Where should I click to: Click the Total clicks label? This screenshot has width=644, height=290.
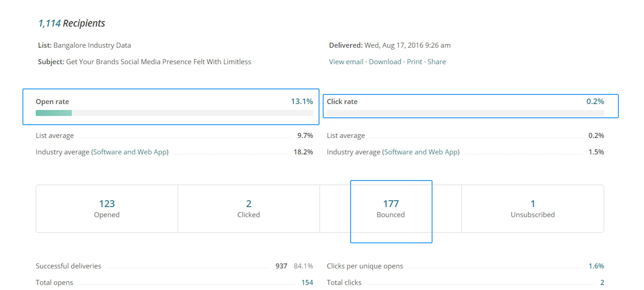point(344,282)
